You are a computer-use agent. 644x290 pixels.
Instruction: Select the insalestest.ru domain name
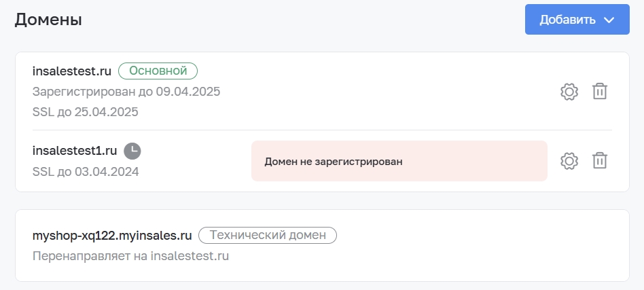coord(72,71)
